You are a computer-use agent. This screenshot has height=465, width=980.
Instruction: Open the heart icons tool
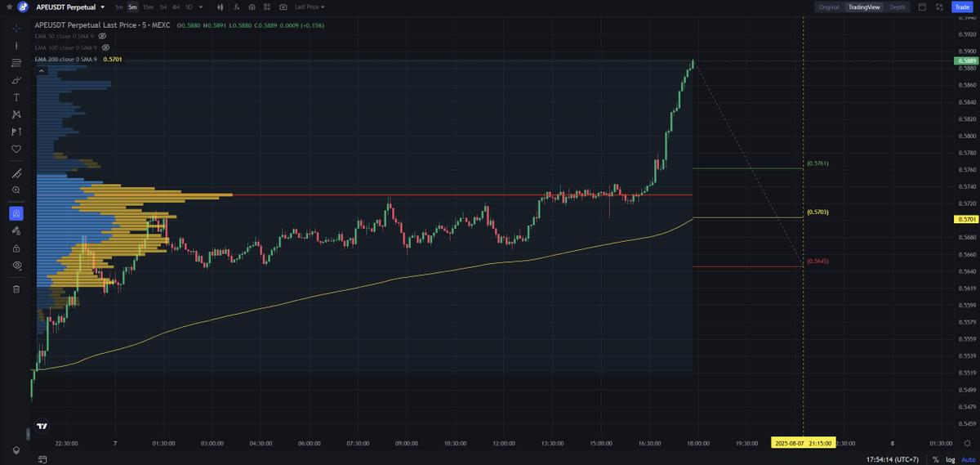pyautogui.click(x=16, y=149)
